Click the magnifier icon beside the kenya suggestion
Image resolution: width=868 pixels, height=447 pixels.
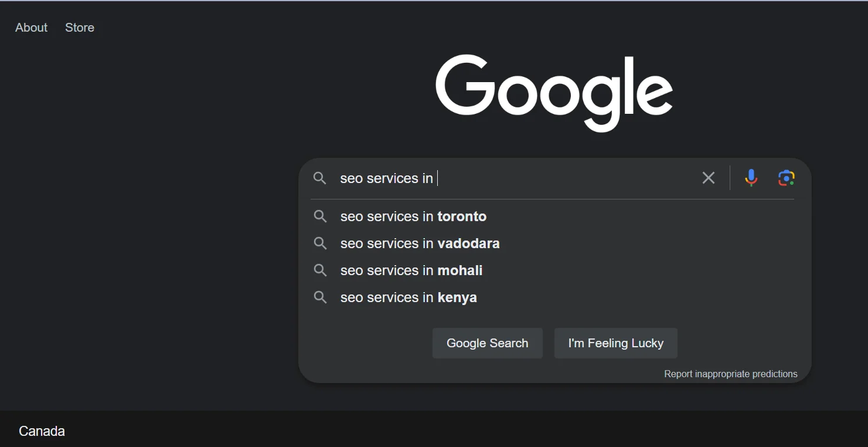[x=321, y=297]
